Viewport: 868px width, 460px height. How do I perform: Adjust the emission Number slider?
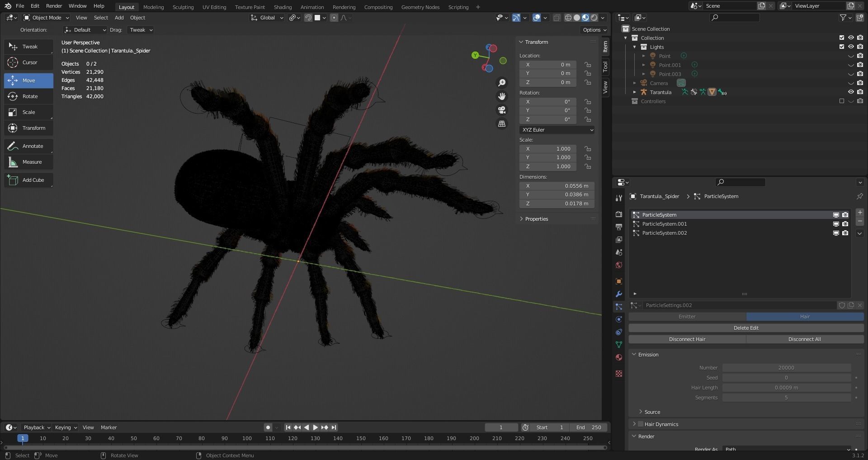pyautogui.click(x=786, y=368)
